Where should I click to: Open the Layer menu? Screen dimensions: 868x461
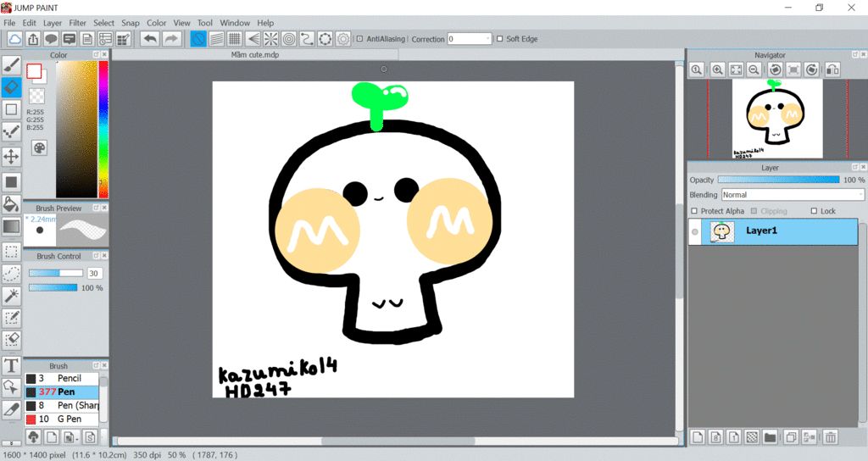pos(53,23)
